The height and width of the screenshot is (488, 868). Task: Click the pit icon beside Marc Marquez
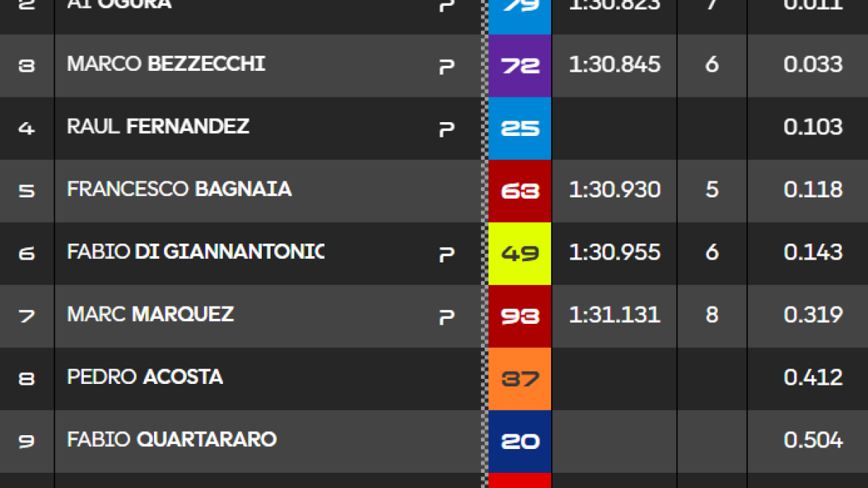tap(447, 317)
